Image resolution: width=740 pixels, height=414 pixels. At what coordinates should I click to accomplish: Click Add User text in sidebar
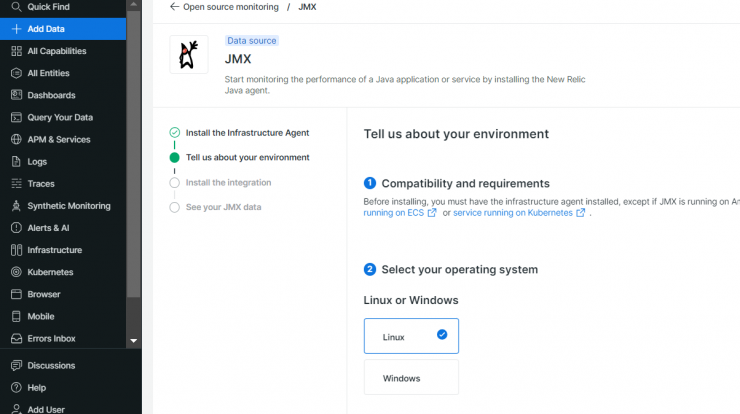pos(46,409)
